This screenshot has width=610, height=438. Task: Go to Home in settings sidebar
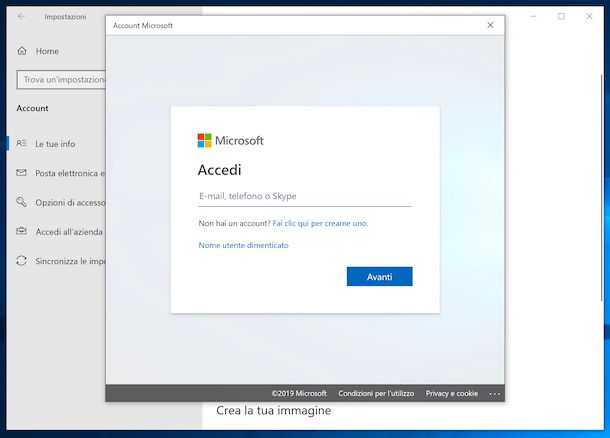tap(47, 51)
